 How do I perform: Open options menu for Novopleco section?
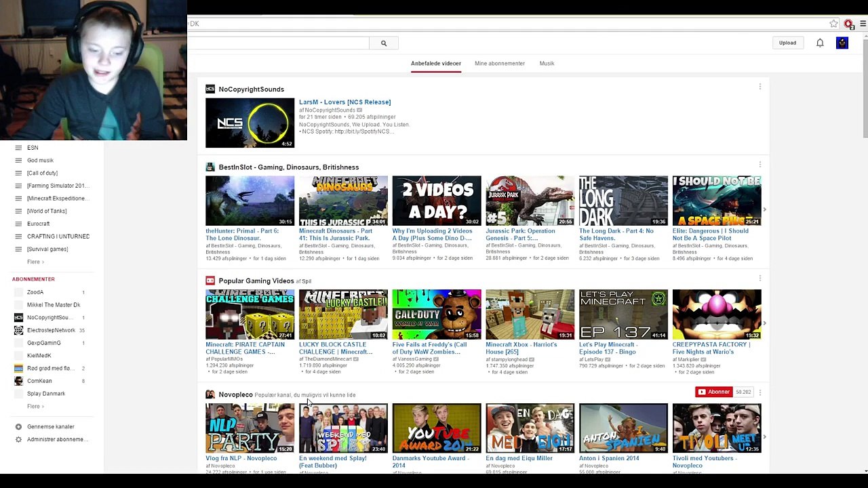pos(760,392)
